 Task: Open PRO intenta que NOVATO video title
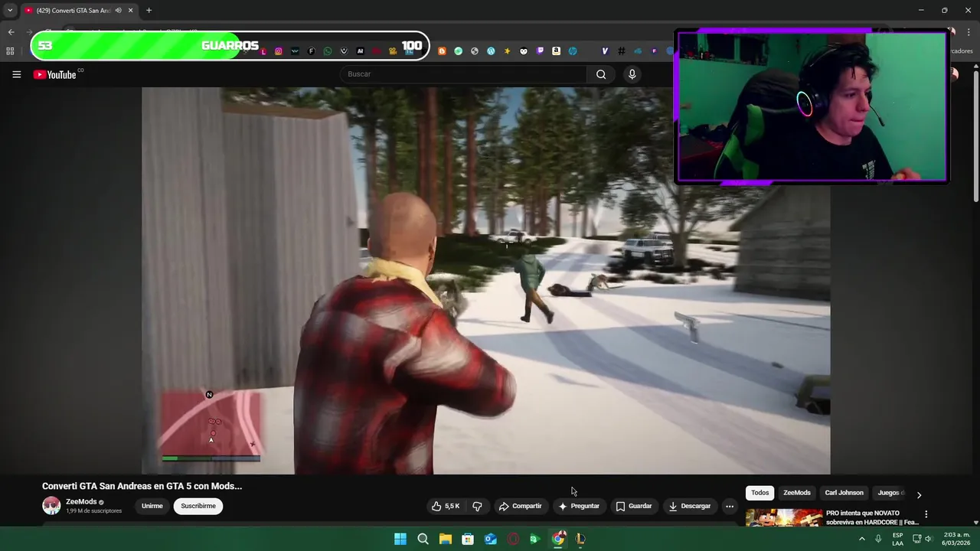871,517
